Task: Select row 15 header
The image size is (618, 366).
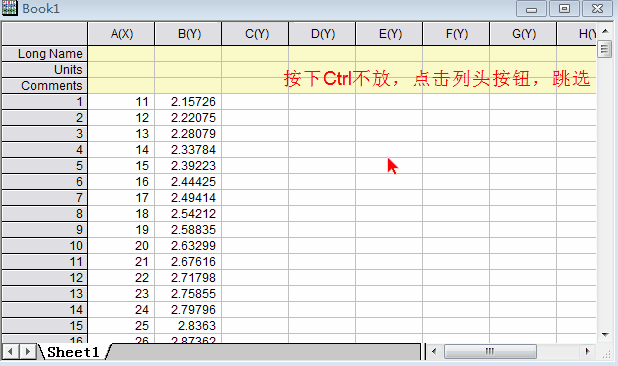Action: tap(45, 325)
